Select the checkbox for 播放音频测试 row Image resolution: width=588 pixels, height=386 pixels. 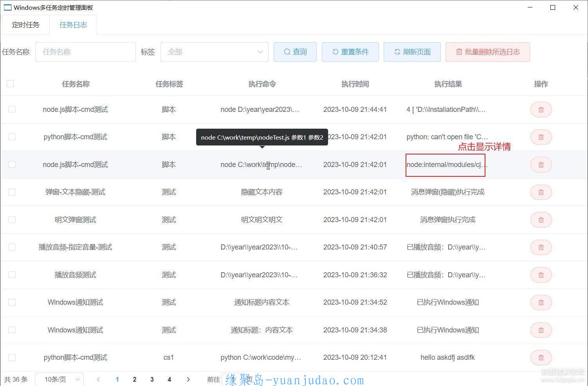click(12, 275)
